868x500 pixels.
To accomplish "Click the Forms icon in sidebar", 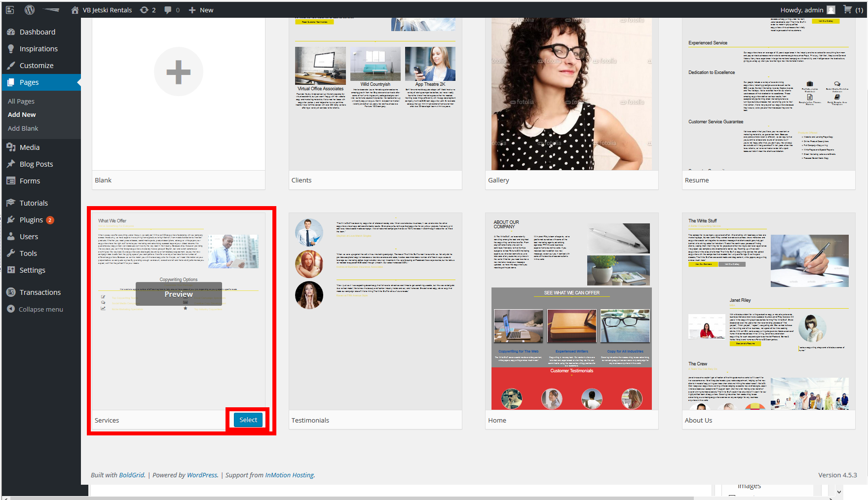I will click(x=11, y=181).
